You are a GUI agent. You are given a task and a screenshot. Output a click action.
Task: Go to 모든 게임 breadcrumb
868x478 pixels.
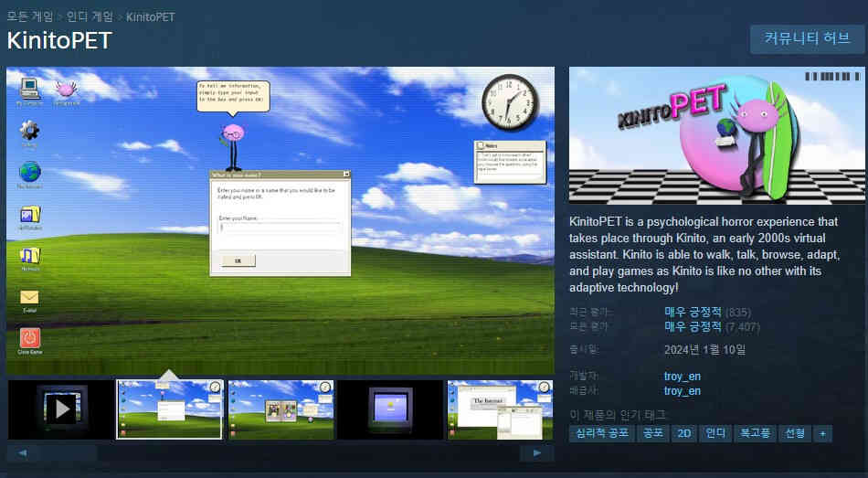pyautogui.click(x=30, y=16)
